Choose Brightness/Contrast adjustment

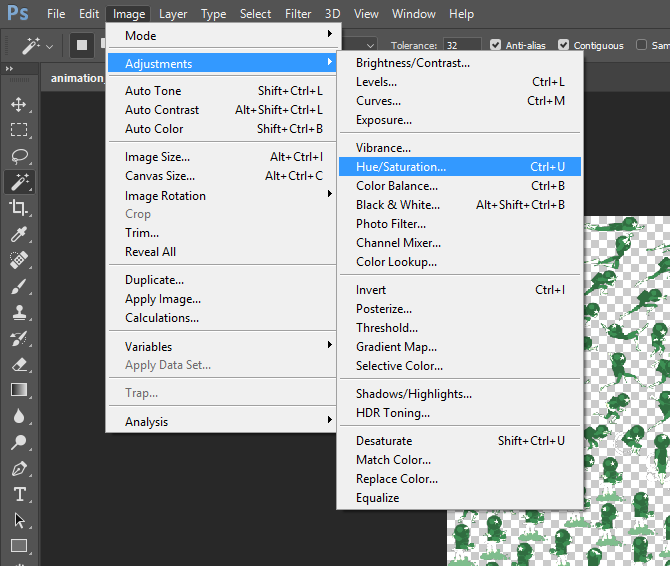click(x=460, y=63)
